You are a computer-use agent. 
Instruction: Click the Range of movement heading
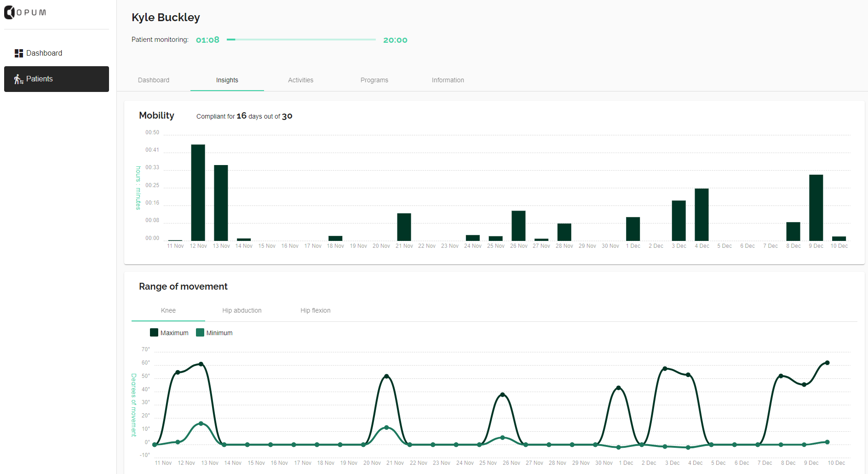[183, 286]
